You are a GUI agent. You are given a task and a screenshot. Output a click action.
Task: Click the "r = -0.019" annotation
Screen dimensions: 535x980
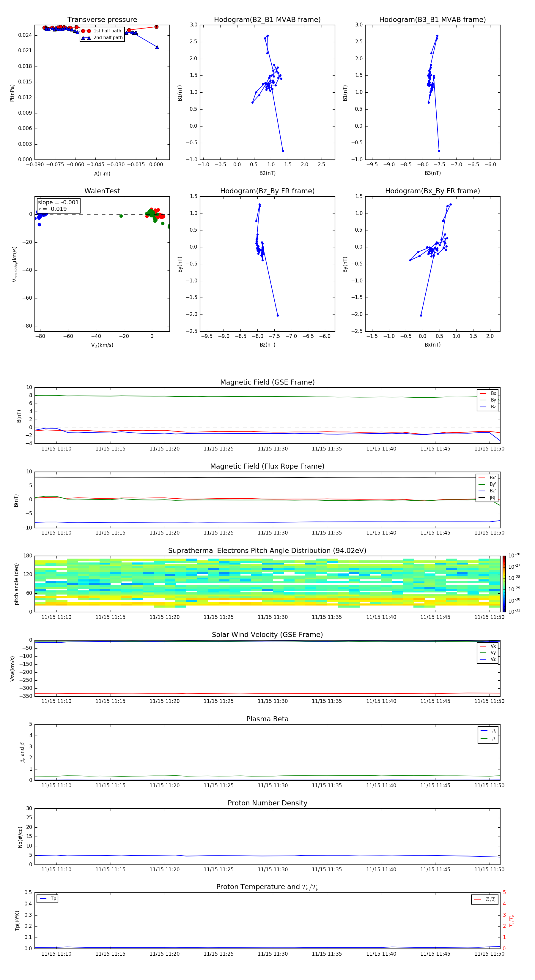point(53,209)
